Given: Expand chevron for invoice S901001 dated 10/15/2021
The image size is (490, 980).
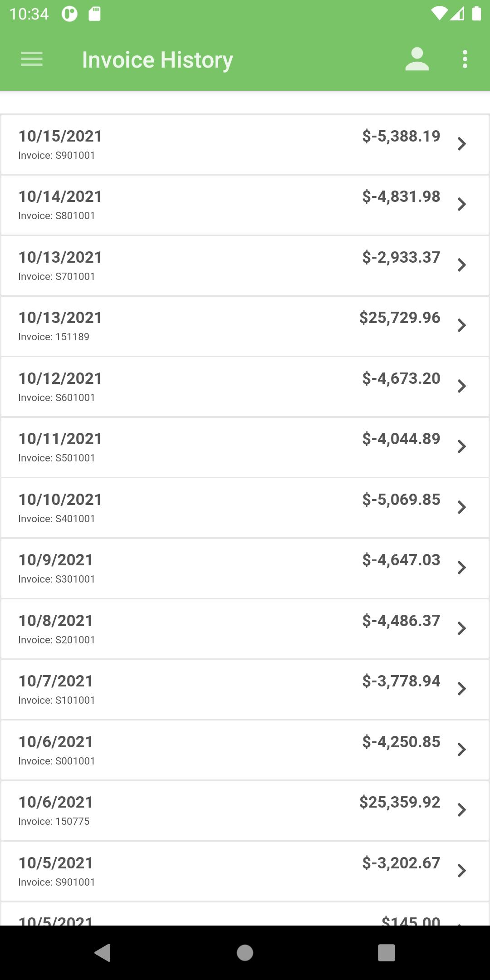Looking at the screenshot, I should point(462,144).
